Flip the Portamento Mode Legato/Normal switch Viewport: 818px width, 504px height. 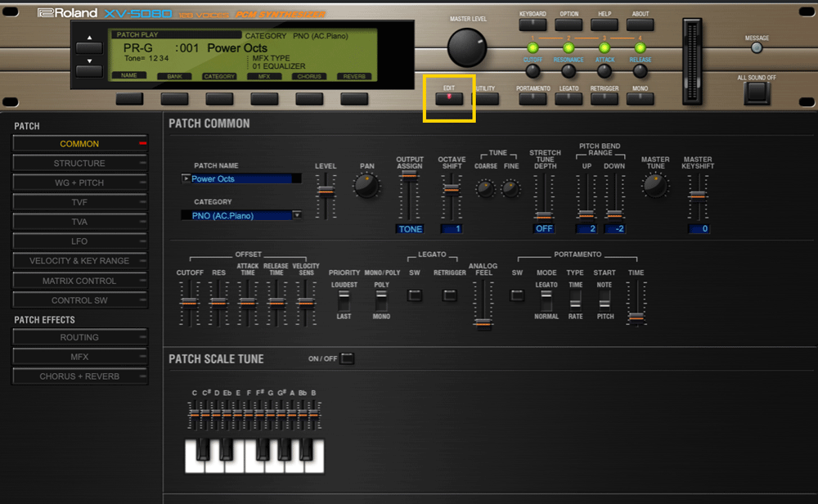(x=546, y=300)
